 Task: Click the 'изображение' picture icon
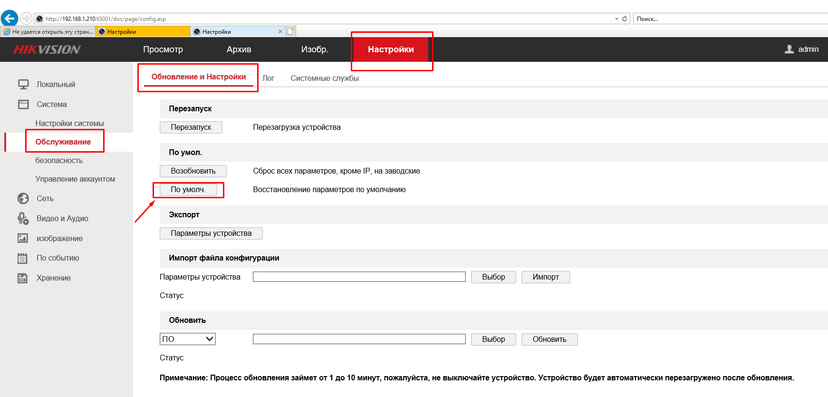(23, 238)
